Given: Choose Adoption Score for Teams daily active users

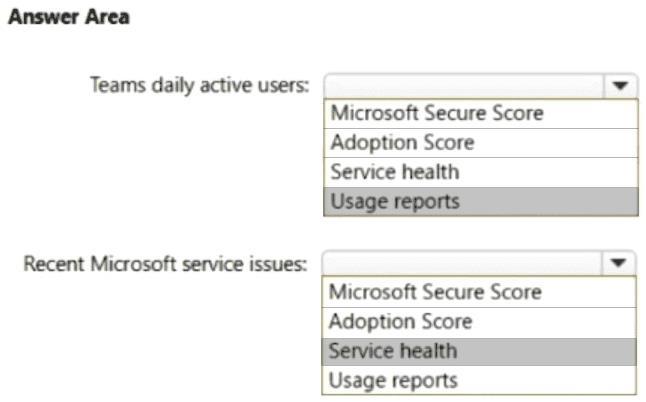Looking at the screenshot, I should click(x=481, y=143).
